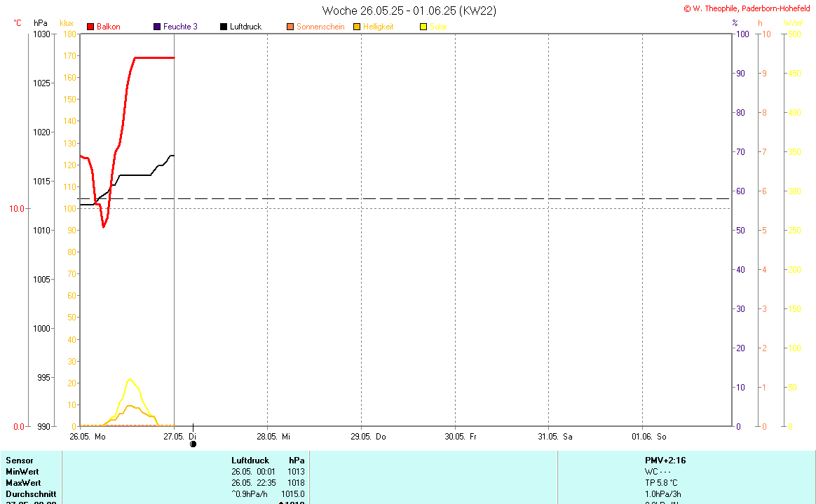Click the 'PMV+2:16' table entry

[665, 461]
